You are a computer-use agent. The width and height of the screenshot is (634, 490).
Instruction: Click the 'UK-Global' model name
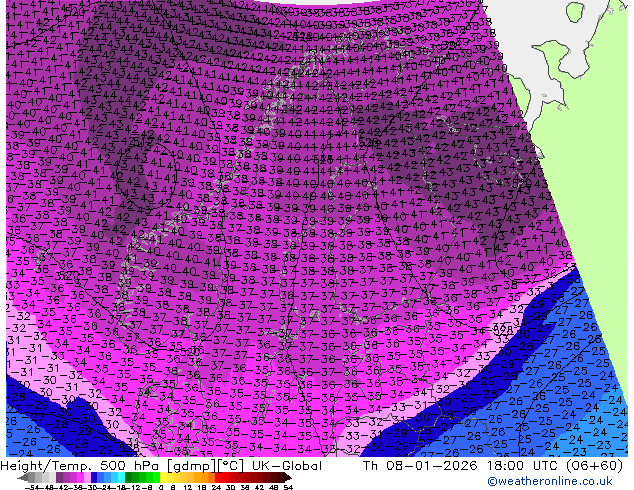pyautogui.click(x=287, y=466)
